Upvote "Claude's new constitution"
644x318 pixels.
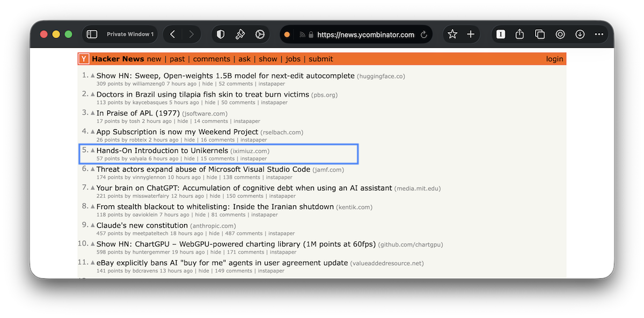pos(92,225)
